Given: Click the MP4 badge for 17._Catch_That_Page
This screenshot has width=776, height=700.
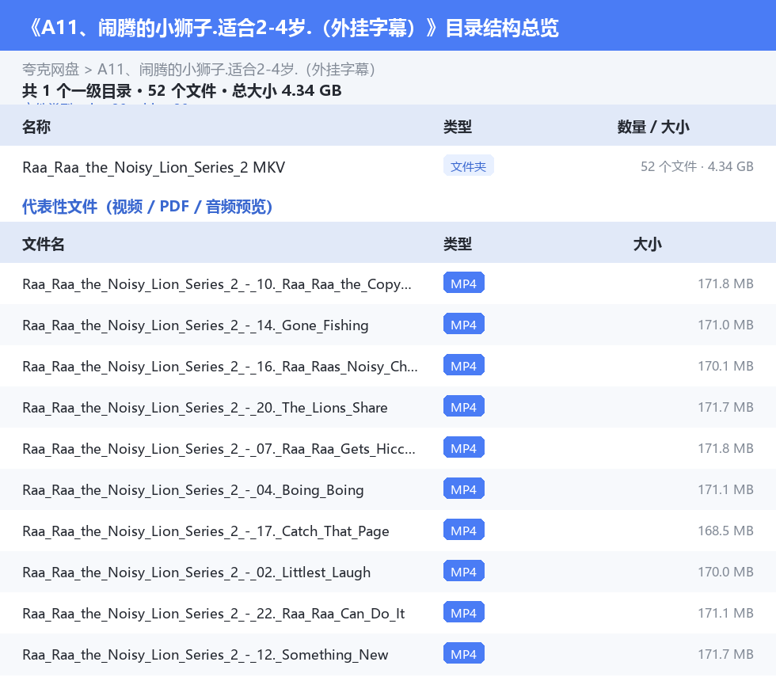Looking at the screenshot, I should coord(464,530).
